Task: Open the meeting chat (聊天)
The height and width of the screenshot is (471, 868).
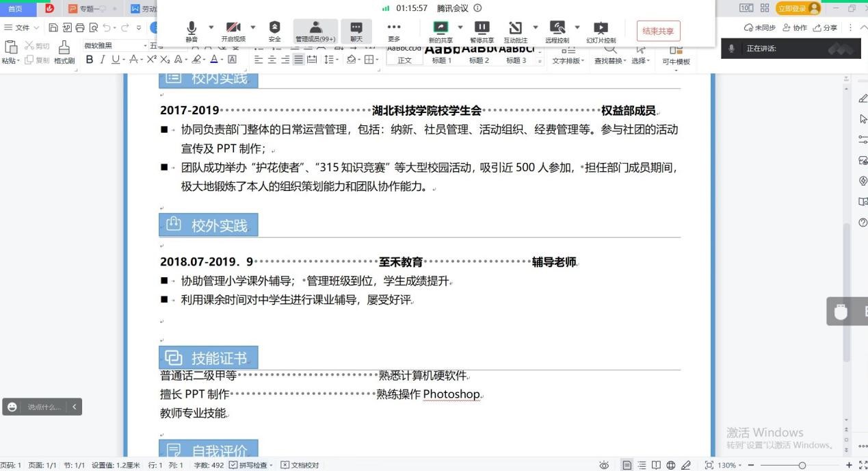Action: coord(356,30)
